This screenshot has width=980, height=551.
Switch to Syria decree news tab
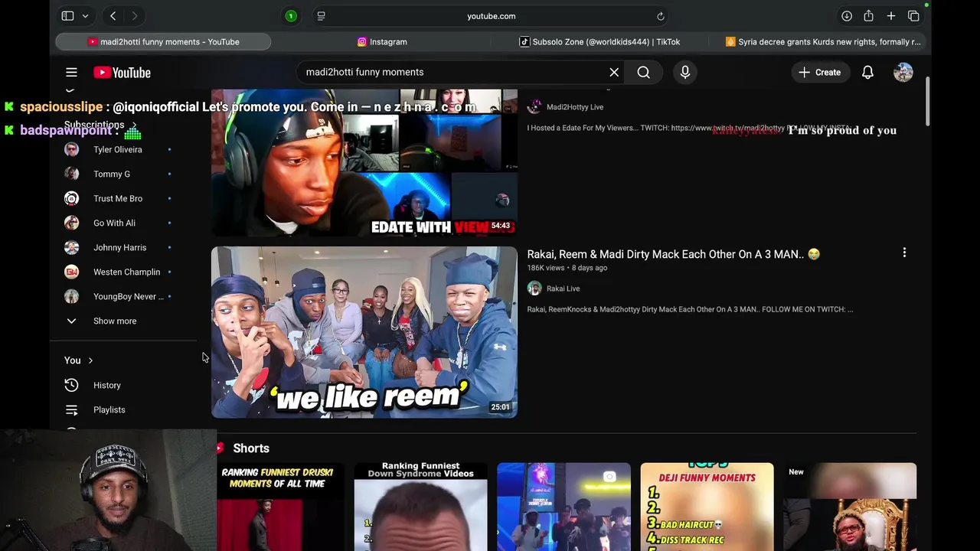[x=822, y=42]
